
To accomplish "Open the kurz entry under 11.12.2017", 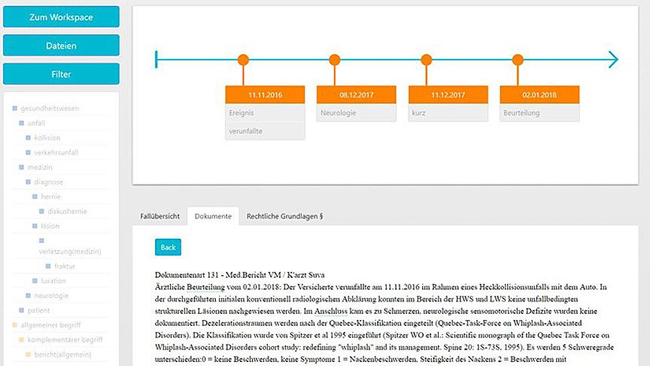I will click(448, 113).
